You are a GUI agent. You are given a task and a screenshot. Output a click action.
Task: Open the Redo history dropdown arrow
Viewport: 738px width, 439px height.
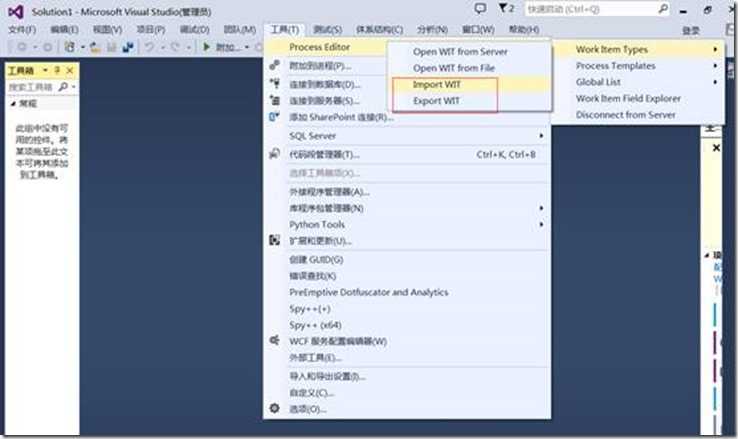click(188, 47)
